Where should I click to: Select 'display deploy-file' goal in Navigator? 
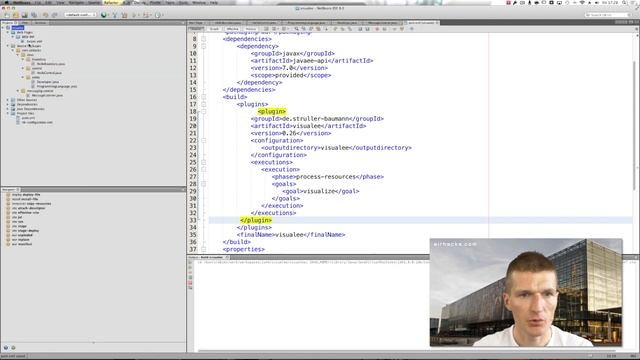pyautogui.click(x=26, y=195)
